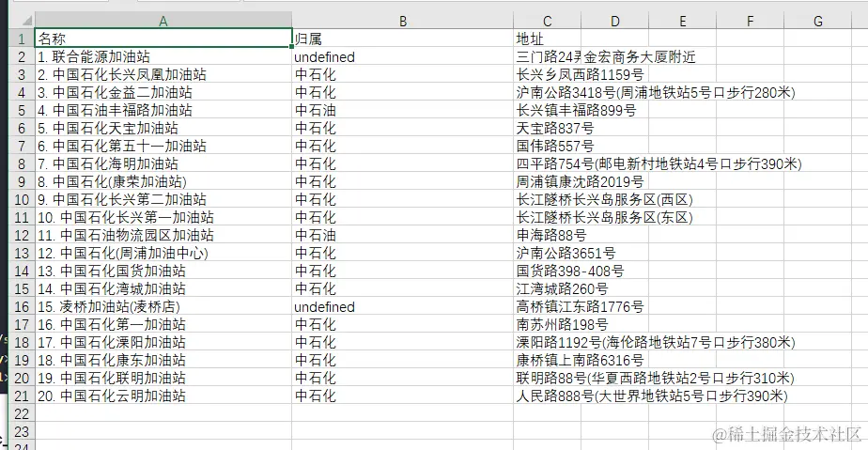Select address 申海路88号

point(551,235)
